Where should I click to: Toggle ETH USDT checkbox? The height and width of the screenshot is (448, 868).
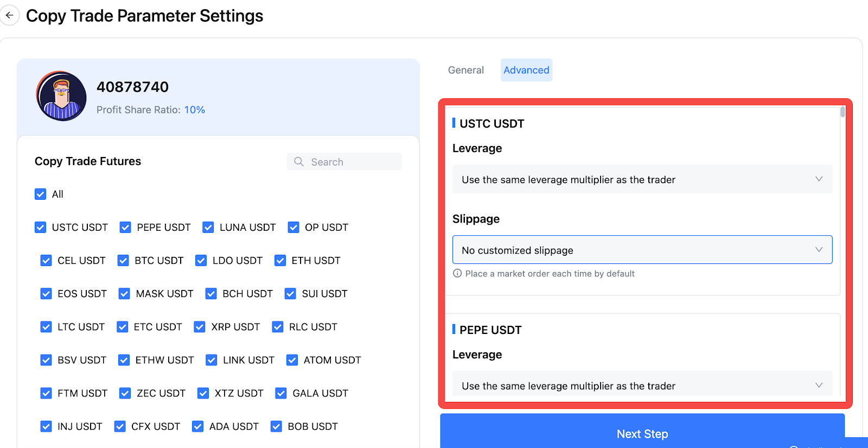[280, 261]
